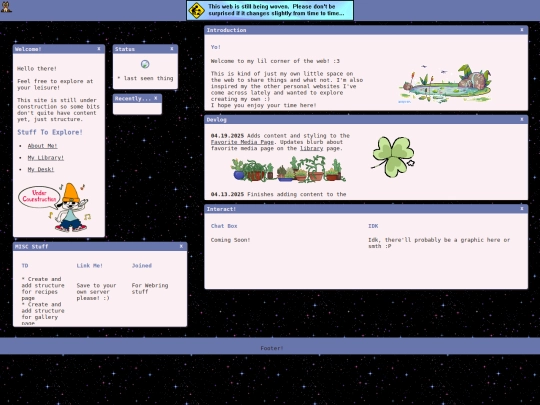Click the four-leaf clover graphic
This screenshot has width=540, height=405.
393,157
